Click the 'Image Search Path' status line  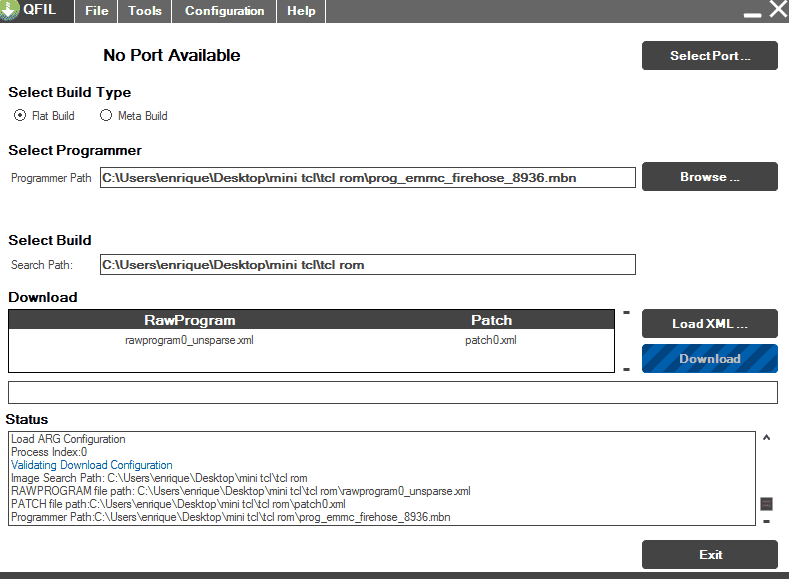(159, 478)
